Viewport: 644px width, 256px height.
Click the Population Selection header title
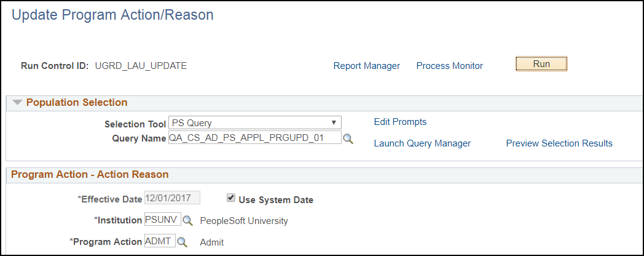77,103
